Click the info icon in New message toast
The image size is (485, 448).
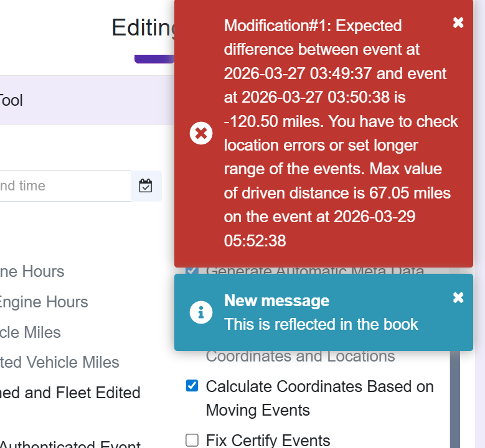201,312
